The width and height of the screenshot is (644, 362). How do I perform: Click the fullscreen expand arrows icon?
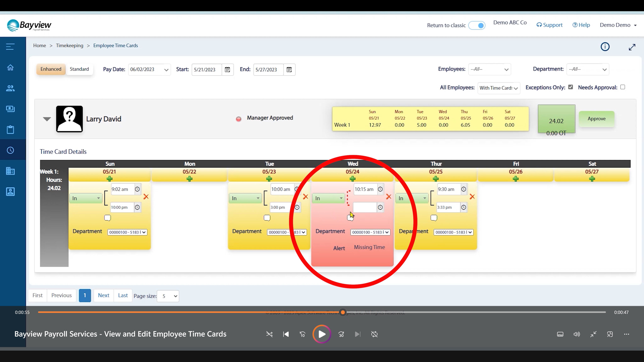tap(632, 47)
